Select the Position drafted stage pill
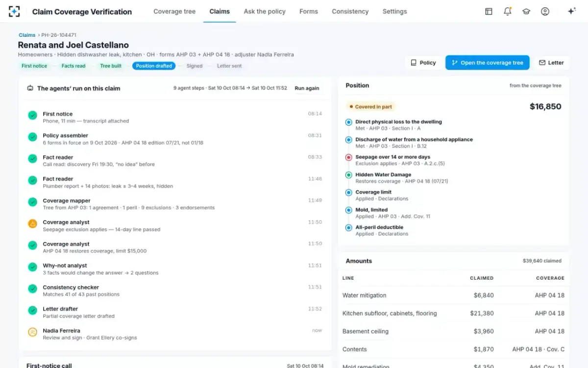588x368 pixels. [154, 66]
